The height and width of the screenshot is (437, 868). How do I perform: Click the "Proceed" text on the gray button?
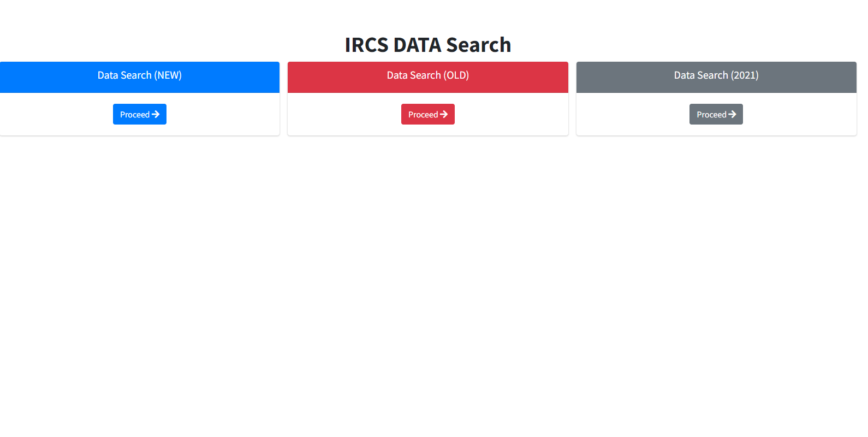[711, 115]
